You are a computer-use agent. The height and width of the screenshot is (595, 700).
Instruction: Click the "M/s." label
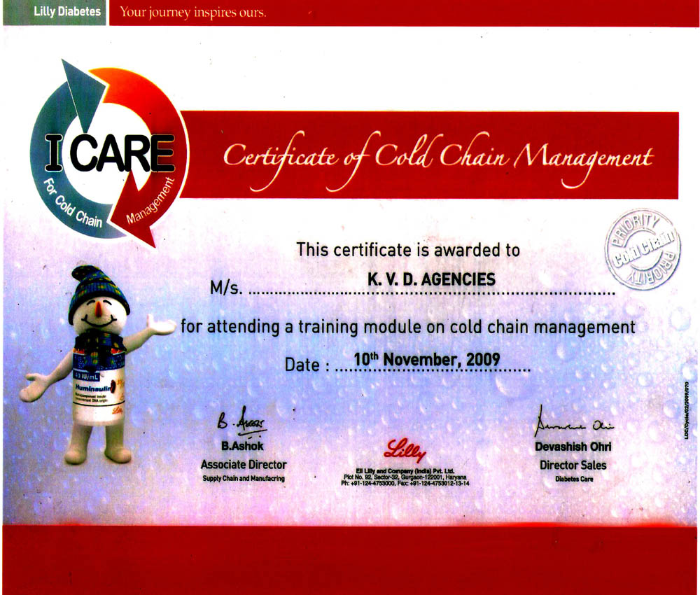point(226,288)
